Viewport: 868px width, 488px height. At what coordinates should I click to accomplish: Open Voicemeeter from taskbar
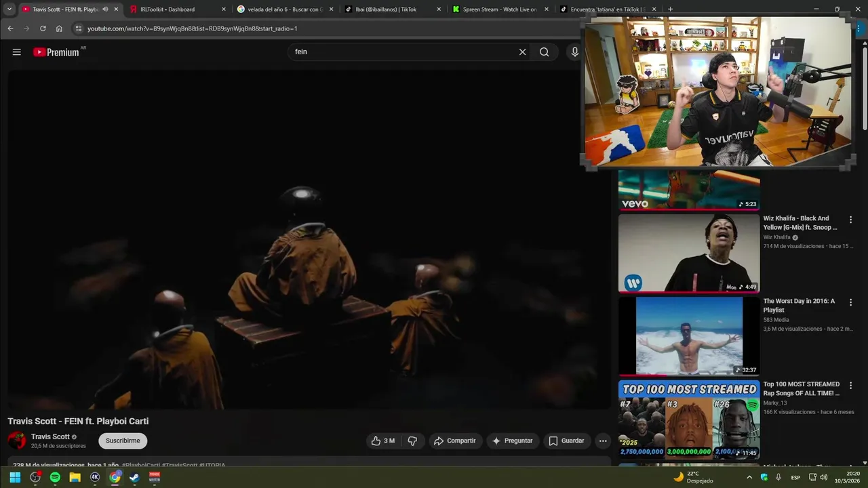point(155,477)
